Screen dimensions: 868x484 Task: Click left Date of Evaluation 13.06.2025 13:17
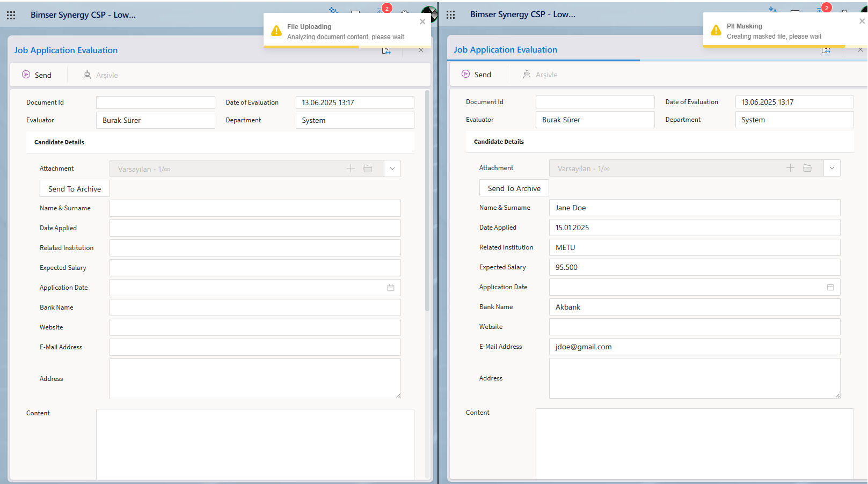pyautogui.click(x=355, y=102)
